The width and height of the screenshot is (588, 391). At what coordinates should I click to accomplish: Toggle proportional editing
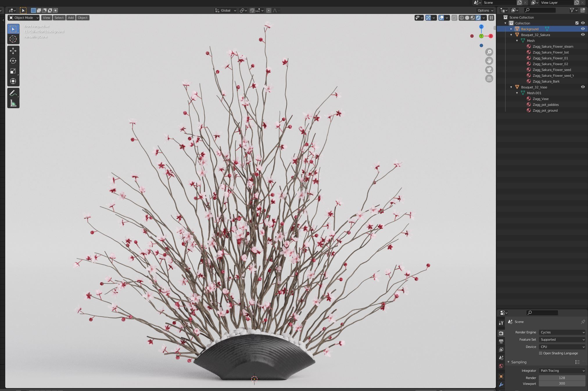point(269,10)
